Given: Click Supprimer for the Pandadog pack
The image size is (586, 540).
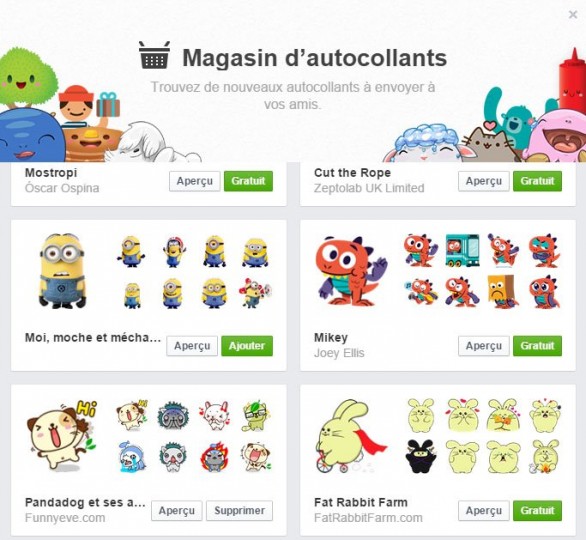Looking at the screenshot, I should point(240,510).
